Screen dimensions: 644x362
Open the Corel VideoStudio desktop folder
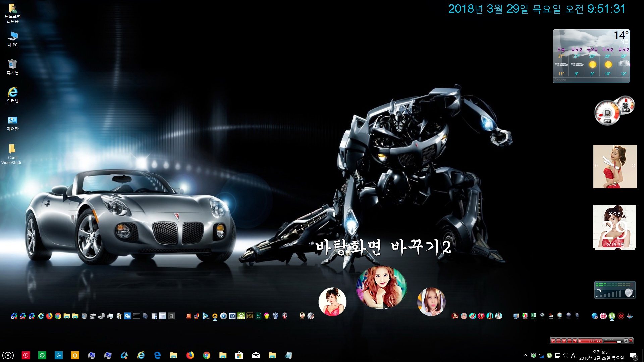[12, 154]
